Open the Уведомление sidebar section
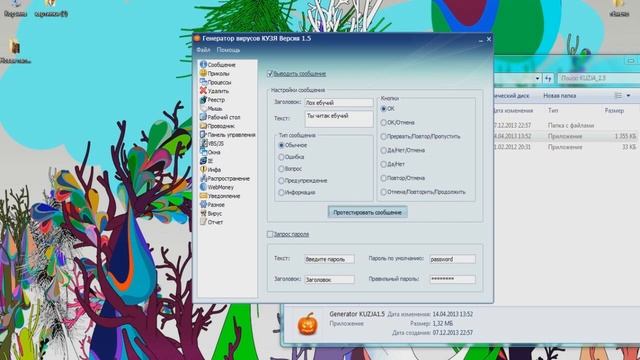Image resolution: width=640 pixels, height=360 pixels. pos(220,196)
